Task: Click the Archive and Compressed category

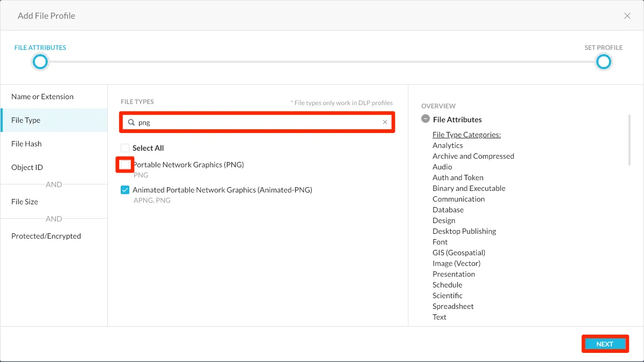Action: 473,156
